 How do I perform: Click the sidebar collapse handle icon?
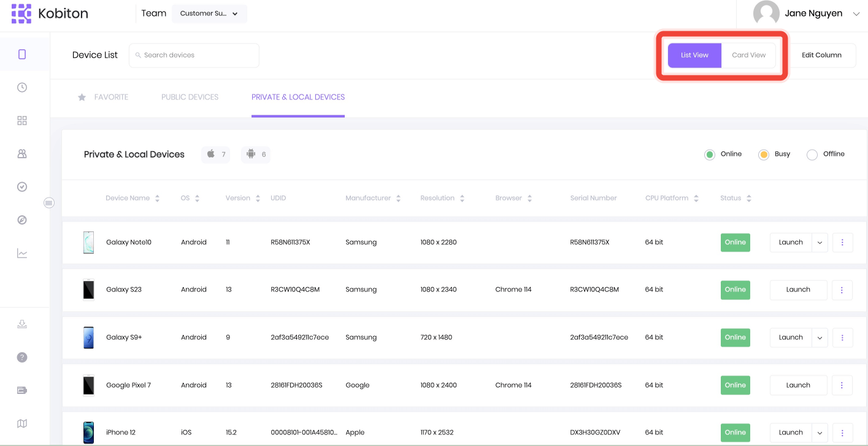[x=49, y=202]
